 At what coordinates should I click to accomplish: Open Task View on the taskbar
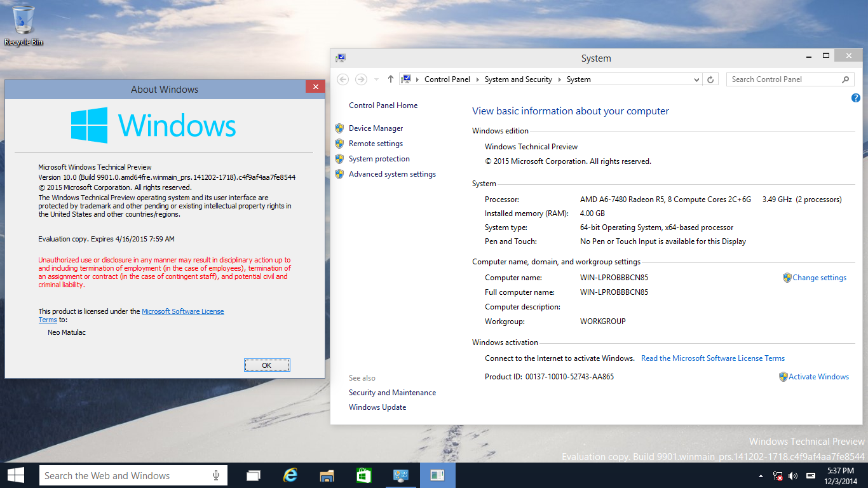pyautogui.click(x=253, y=475)
